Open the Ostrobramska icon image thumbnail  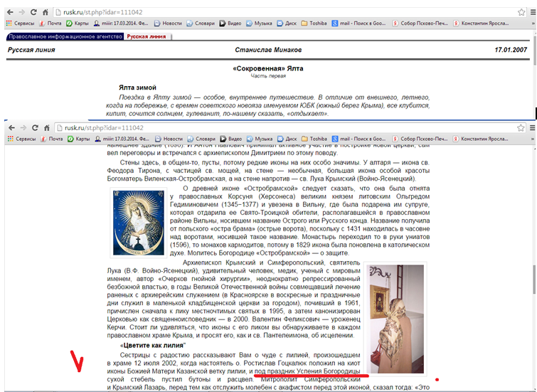coord(139,223)
